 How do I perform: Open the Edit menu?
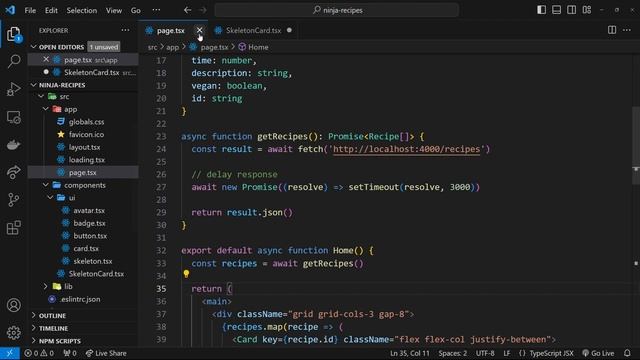[x=51, y=10]
